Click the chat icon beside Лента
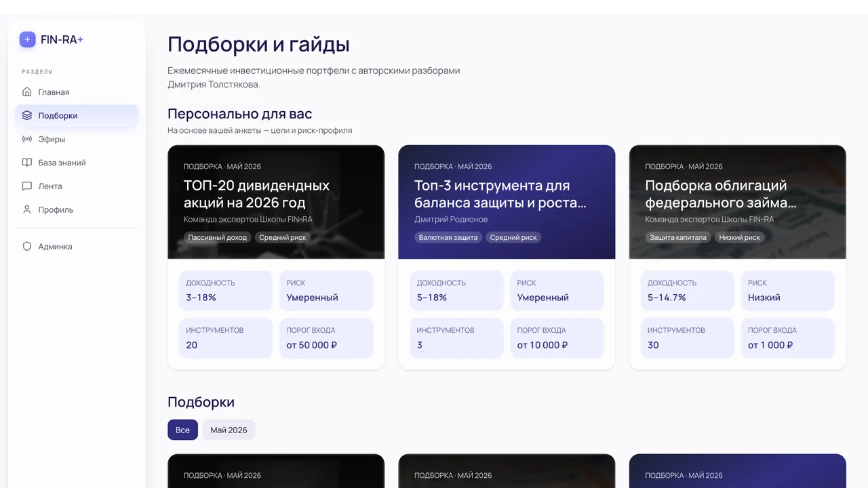This screenshot has height=488, width=868. click(27, 186)
